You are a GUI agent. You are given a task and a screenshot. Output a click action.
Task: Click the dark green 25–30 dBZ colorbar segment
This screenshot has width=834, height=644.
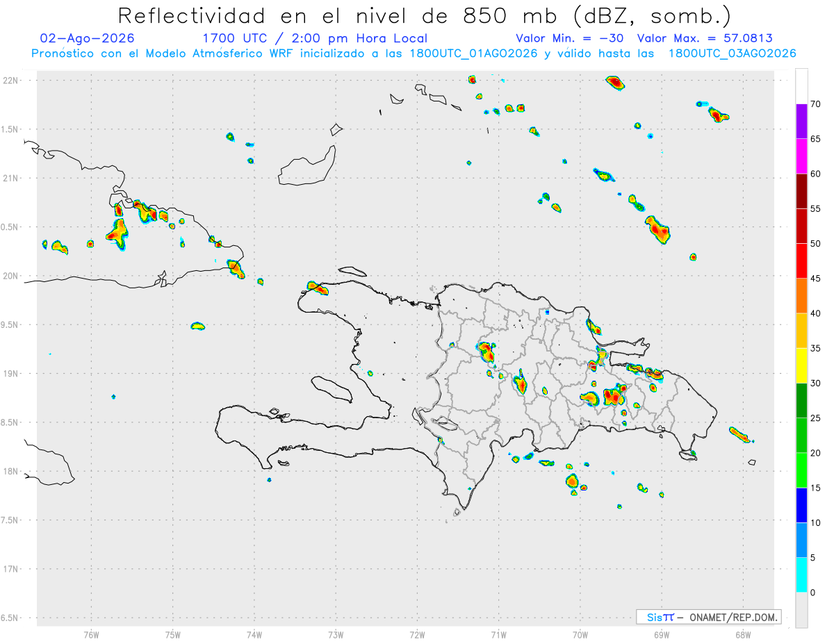tap(801, 401)
